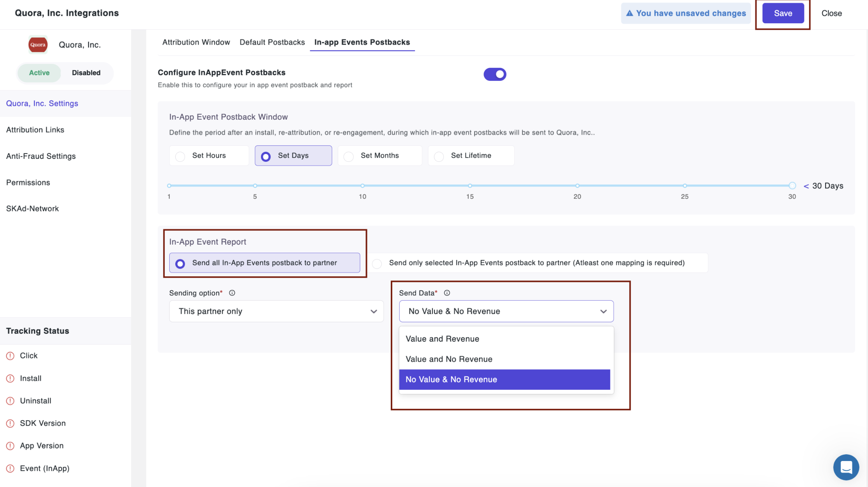
Task: Click the less-than arrow beside 30 Days
Action: [806, 186]
